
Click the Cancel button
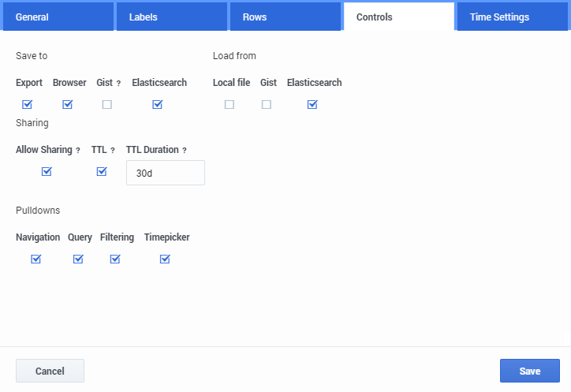click(x=50, y=371)
